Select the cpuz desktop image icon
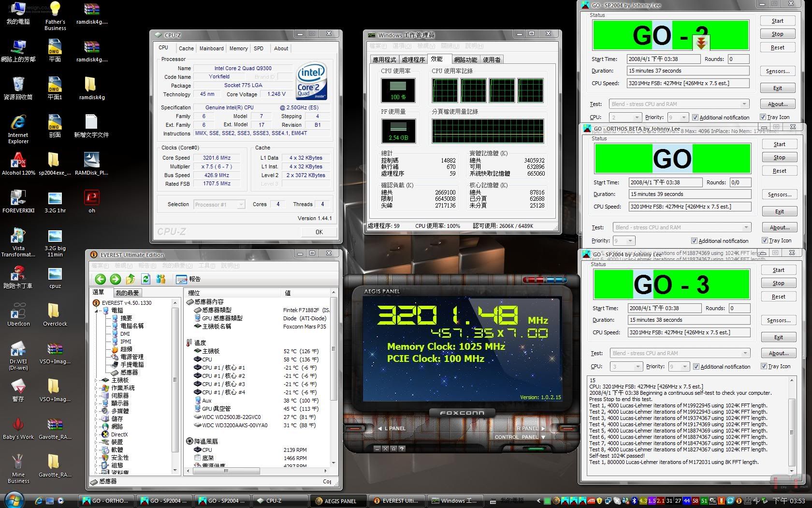The image size is (812, 508). [55, 277]
